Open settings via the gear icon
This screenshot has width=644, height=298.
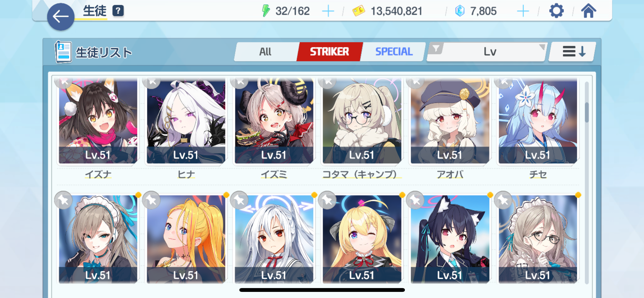click(556, 11)
